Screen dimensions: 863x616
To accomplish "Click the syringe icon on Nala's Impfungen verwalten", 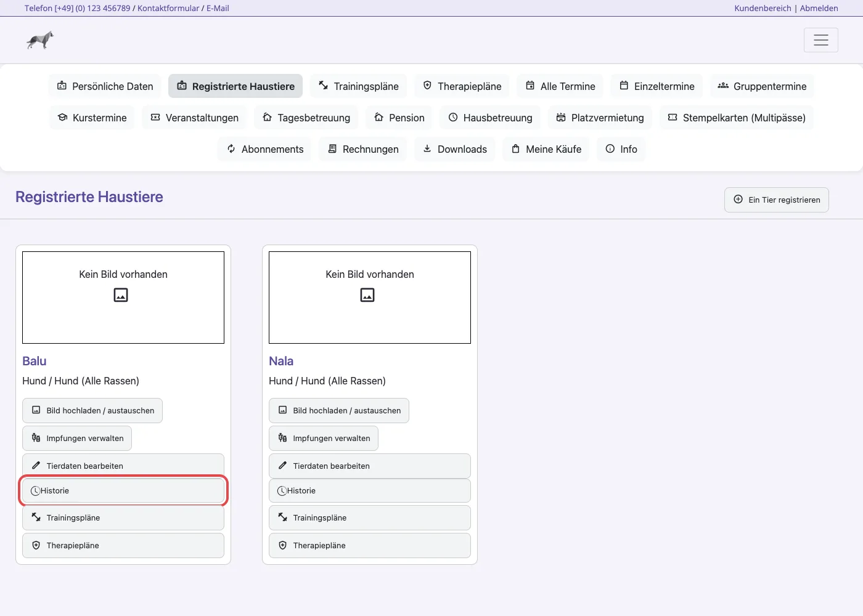I will (x=282, y=438).
